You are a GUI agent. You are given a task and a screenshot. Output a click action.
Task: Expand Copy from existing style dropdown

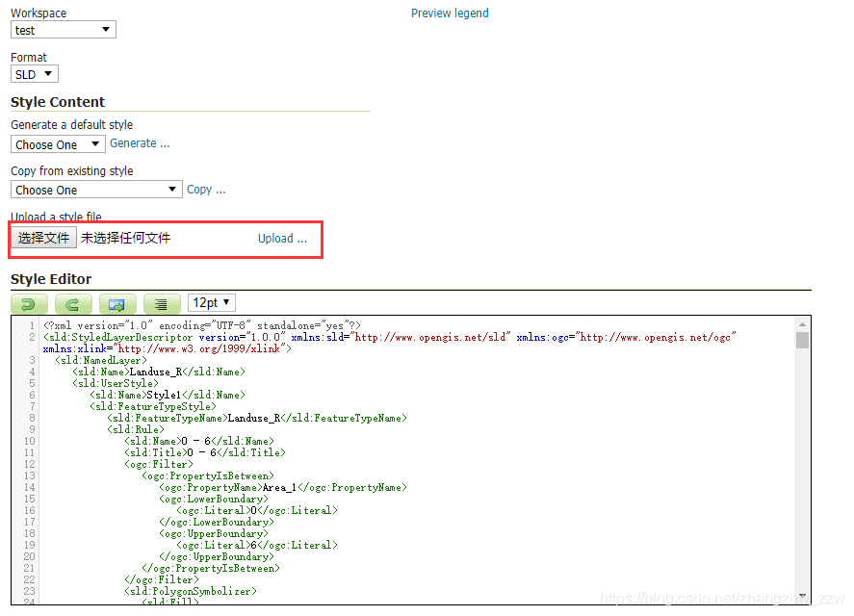[96, 190]
